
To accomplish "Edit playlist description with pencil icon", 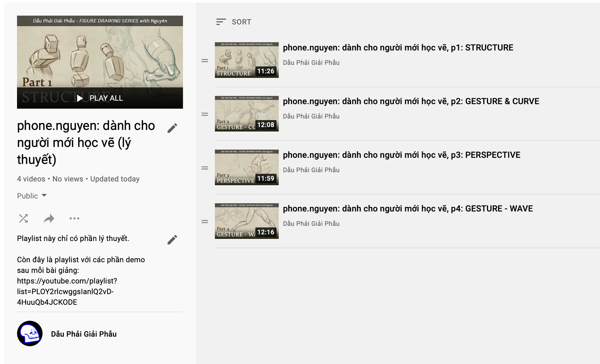I will click(x=172, y=240).
